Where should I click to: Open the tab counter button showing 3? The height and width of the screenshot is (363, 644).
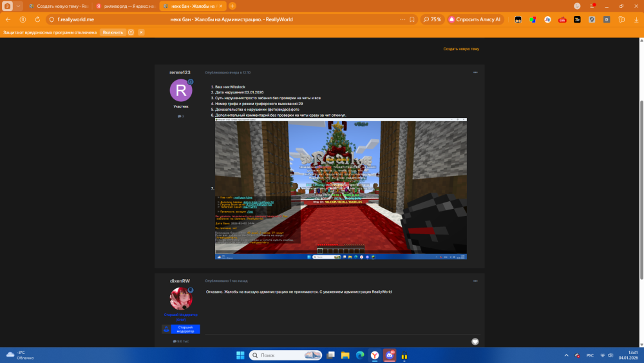pos(7,6)
